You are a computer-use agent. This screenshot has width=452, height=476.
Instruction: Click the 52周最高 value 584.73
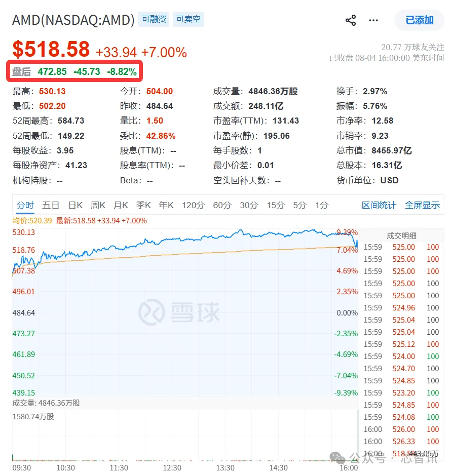tap(71, 121)
